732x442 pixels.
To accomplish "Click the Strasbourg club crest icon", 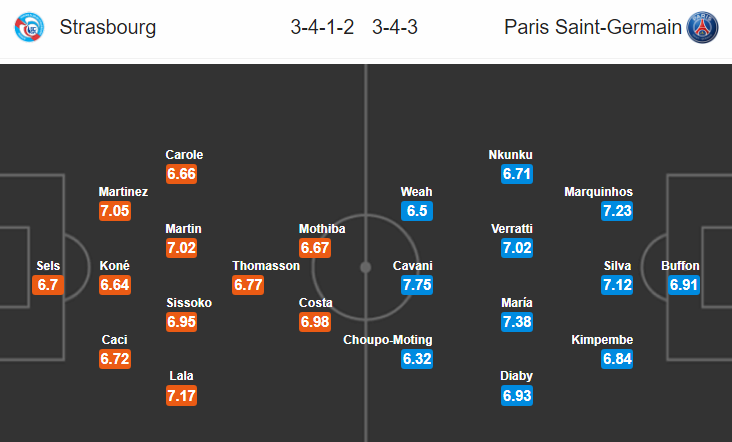I will (29, 27).
